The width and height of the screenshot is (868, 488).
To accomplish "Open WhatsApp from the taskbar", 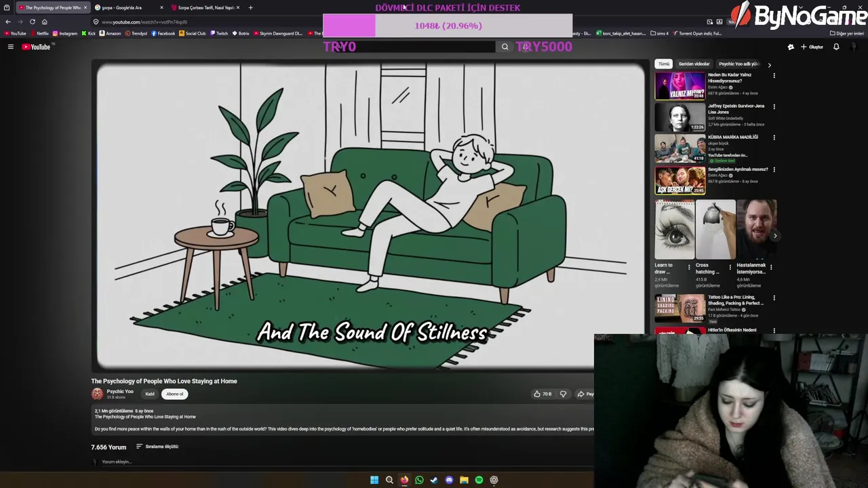I will coord(419,480).
